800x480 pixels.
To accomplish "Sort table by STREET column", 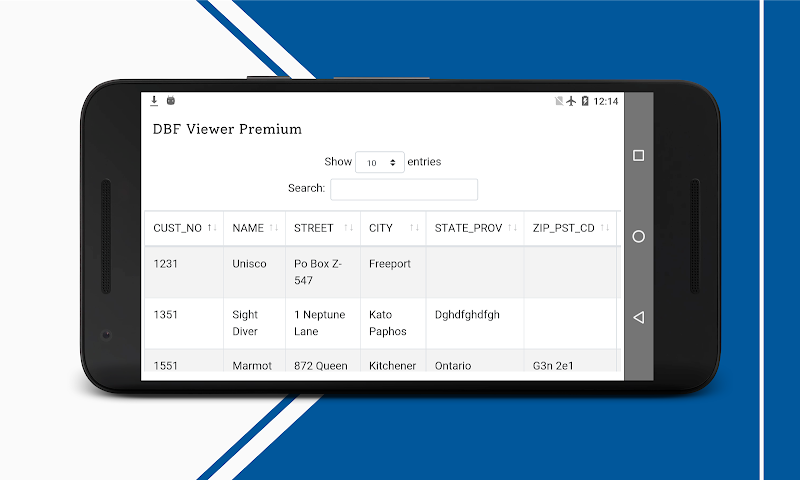I will click(x=323, y=228).
